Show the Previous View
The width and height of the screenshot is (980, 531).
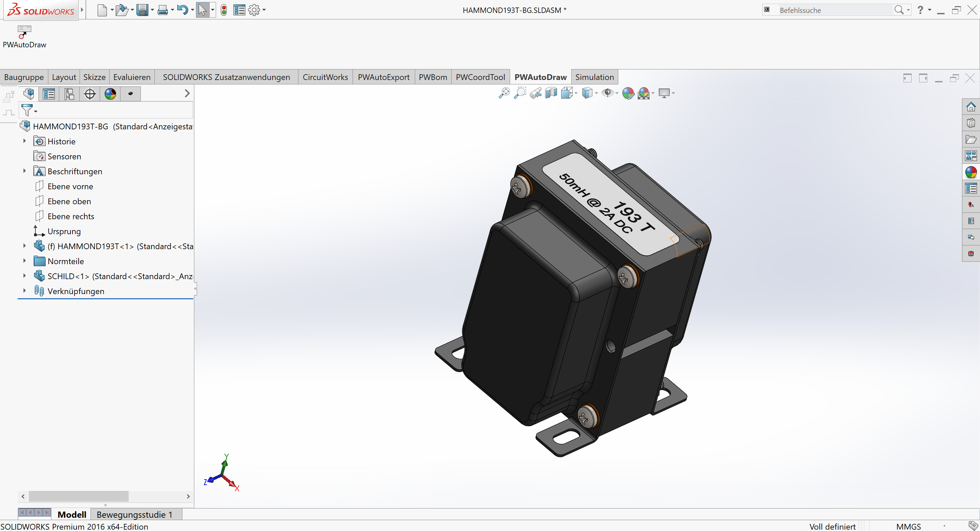click(536, 93)
